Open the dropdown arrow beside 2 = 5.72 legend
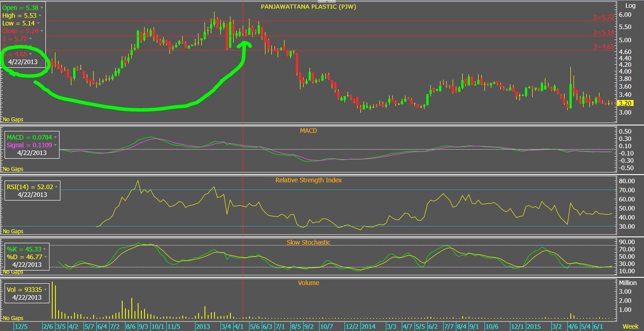Viewport: 644px width, 331px height. tap(31, 39)
